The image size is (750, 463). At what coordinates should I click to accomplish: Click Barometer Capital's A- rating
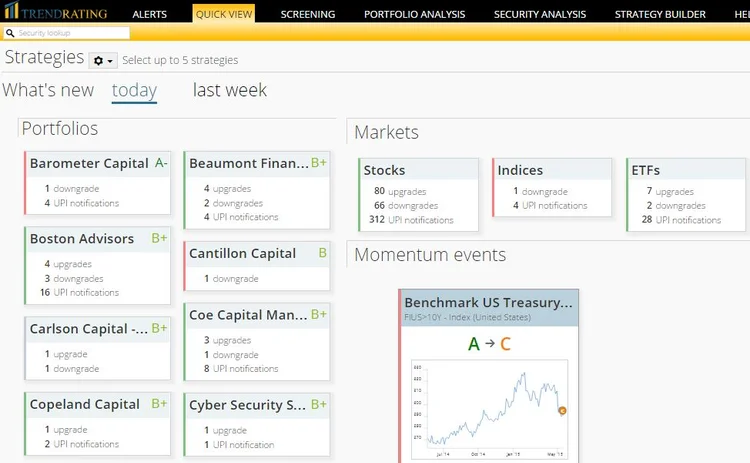pos(161,163)
